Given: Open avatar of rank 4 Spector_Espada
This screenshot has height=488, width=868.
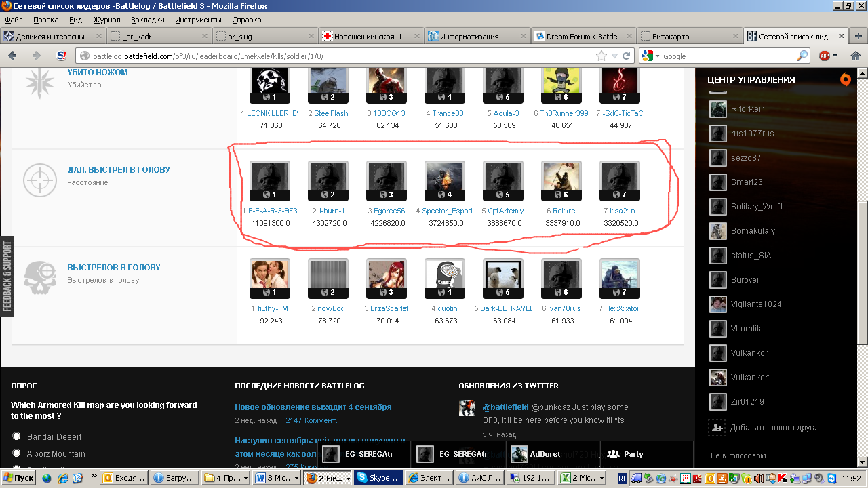Looking at the screenshot, I should click(x=445, y=181).
